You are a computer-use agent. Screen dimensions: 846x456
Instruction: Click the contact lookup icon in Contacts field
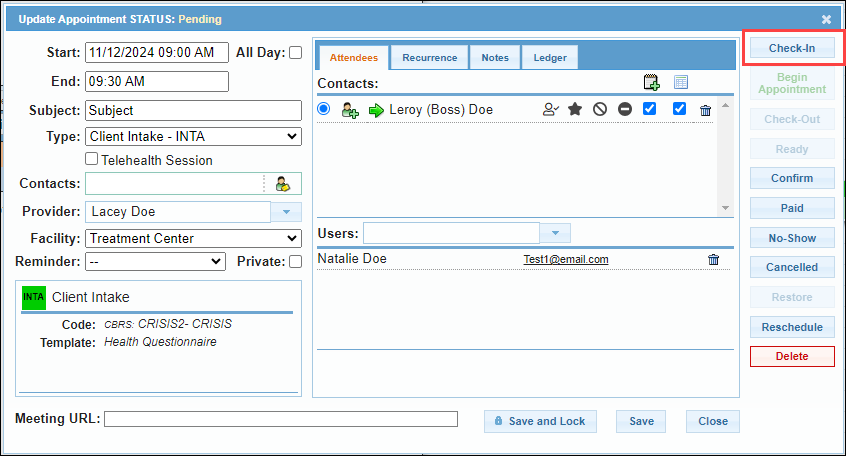(283, 184)
